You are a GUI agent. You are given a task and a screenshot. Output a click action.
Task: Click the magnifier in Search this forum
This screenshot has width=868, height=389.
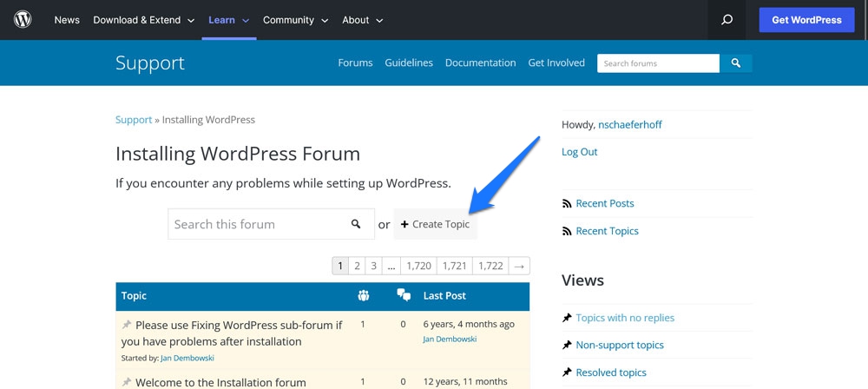coord(356,224)
